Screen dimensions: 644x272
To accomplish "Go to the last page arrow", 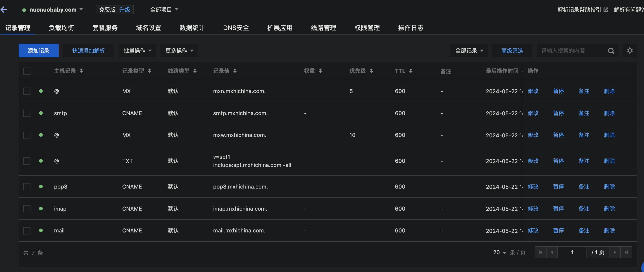I will pyautogui.click(x=626, y=252).
